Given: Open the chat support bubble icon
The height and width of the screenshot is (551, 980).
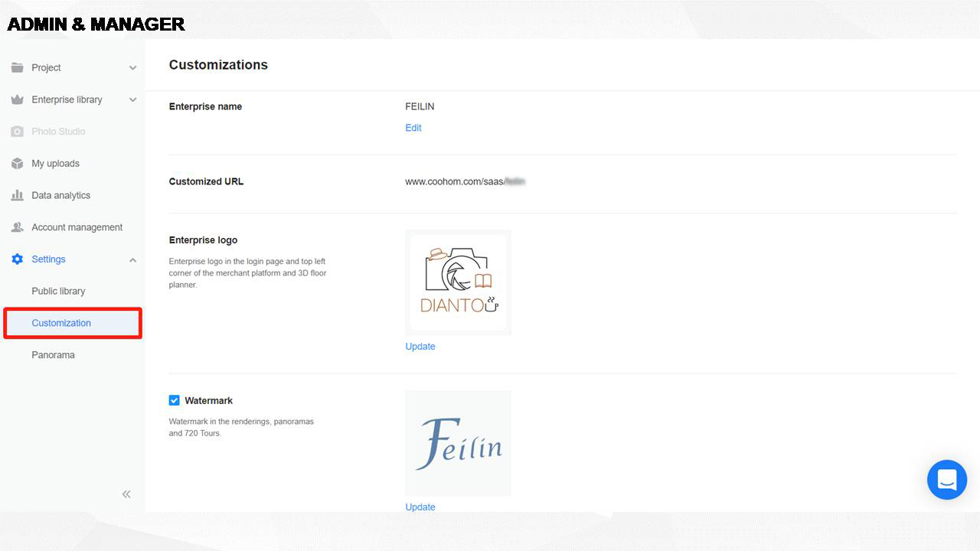Looking at the screenshot, I should point(947,480).
